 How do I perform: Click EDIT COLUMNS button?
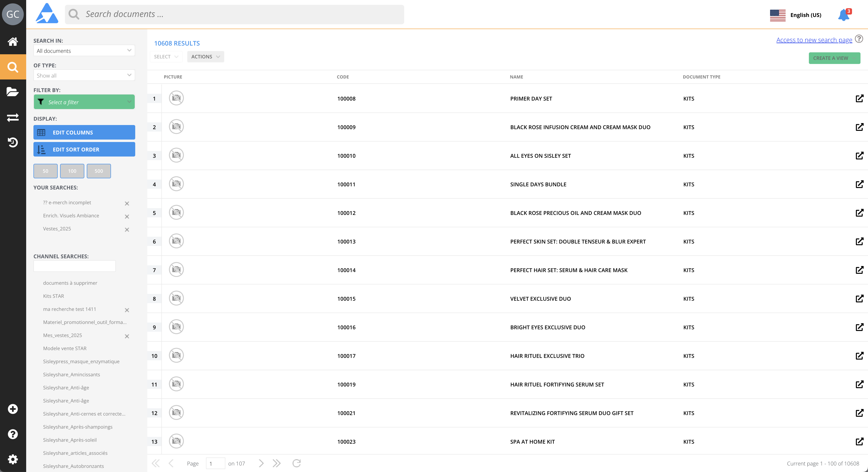[x=84, y=132]
